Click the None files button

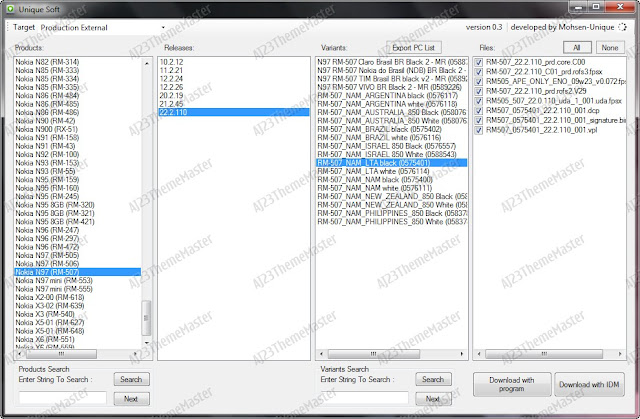610,48
